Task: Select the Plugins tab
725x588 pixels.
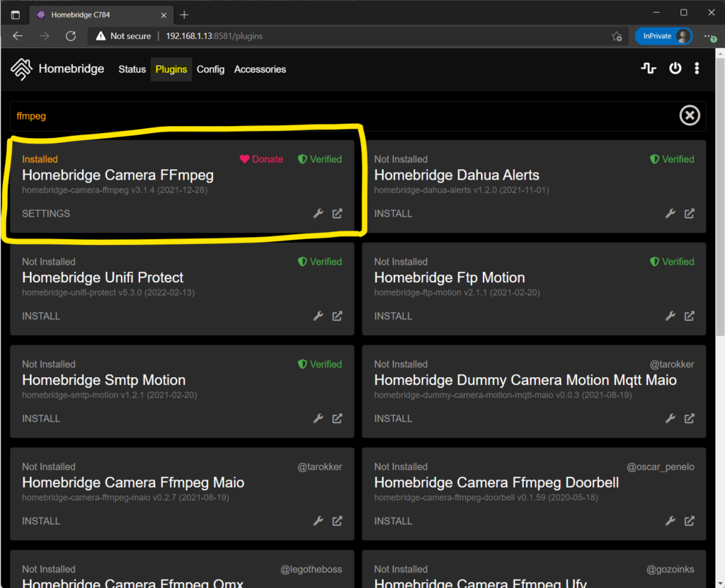Action: 171,69
